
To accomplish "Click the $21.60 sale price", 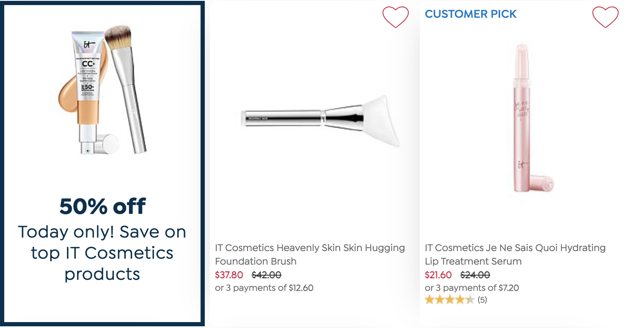I will tap(438, 275).
